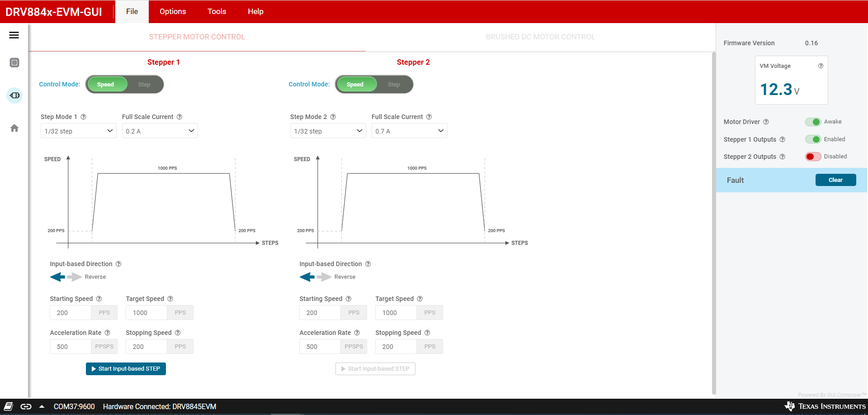Open the hamburger menu icon
The width and height of the screenshot is (868, 415).
coord(14,35)
